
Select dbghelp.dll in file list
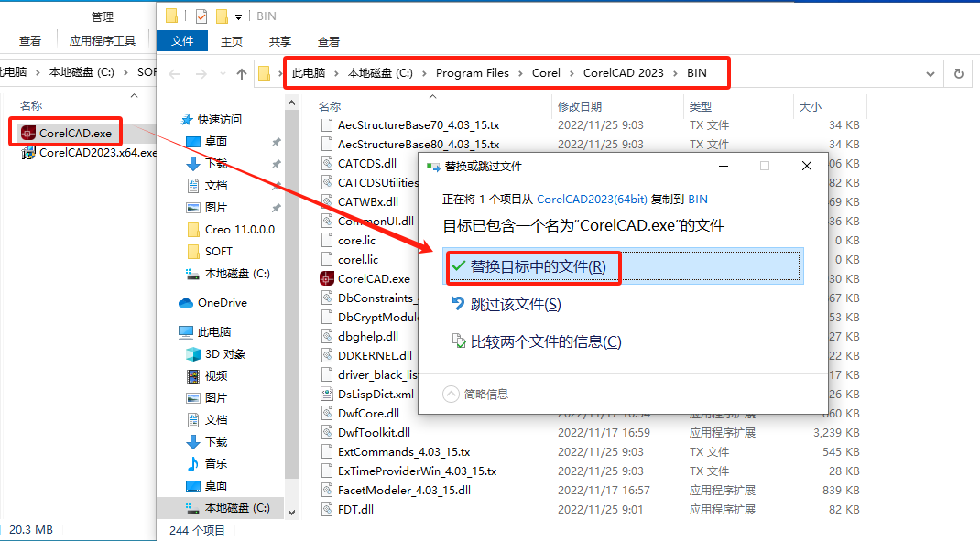coord(368,336)
